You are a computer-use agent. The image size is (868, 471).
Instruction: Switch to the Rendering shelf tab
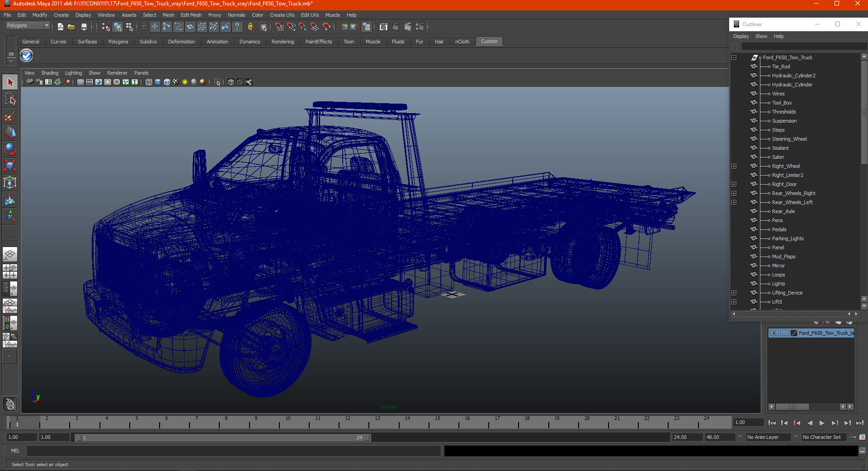pos(283,42)
